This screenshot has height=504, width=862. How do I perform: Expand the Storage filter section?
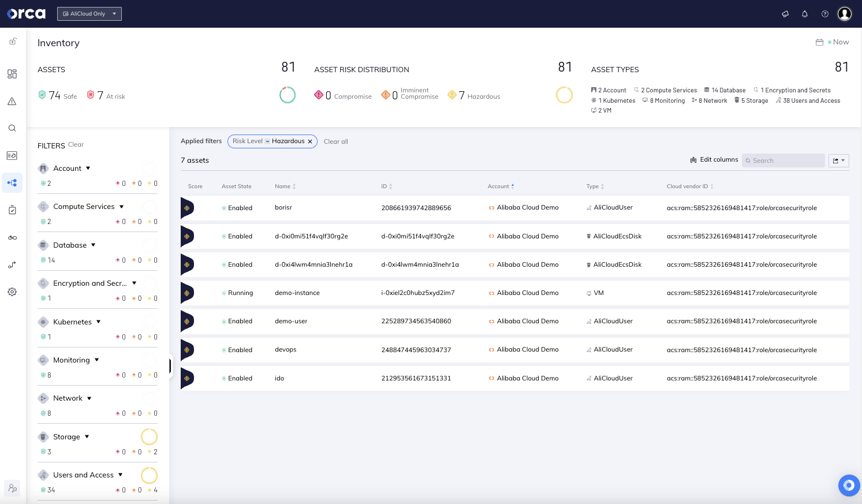point(86,436)
